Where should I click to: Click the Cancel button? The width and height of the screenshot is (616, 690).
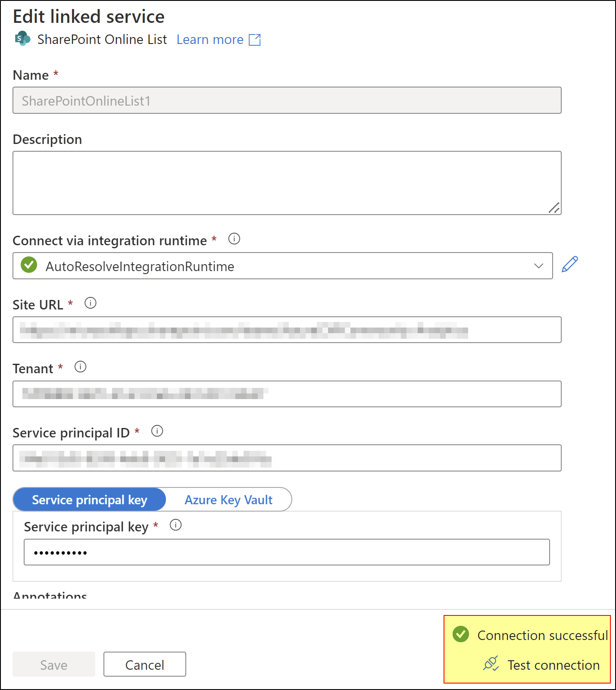[144, 664]
